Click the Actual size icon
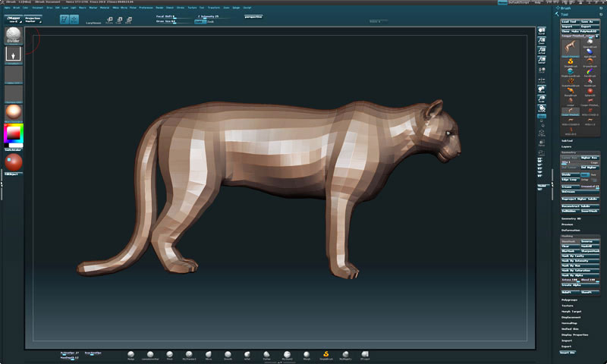607x364 pixels. tap(542, 50)
